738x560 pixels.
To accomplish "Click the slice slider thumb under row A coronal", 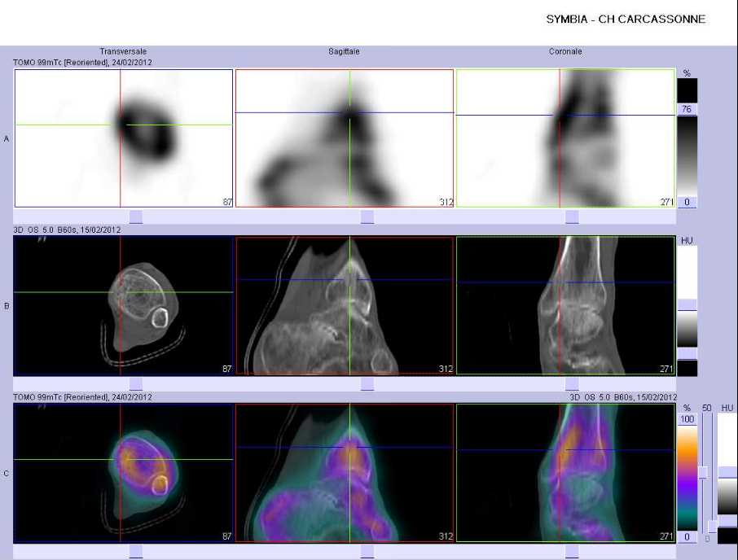I will (572, 217).
